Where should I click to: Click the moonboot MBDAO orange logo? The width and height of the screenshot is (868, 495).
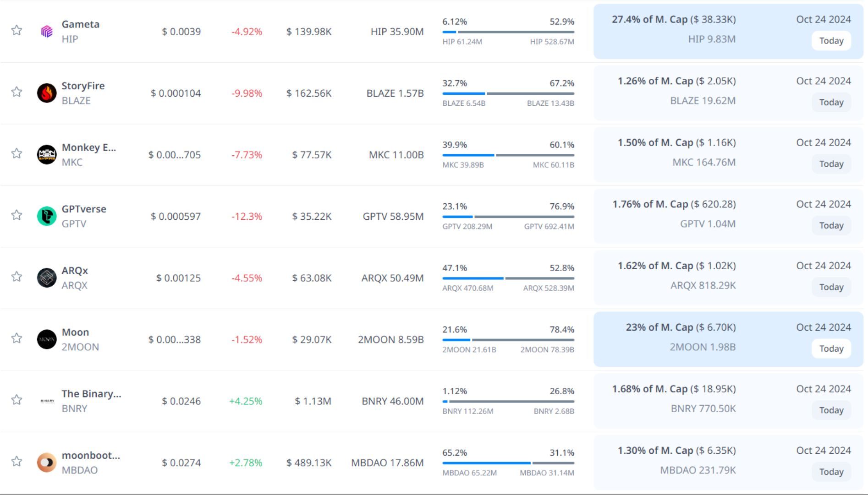pyautogui.click(x=47, y=462)
